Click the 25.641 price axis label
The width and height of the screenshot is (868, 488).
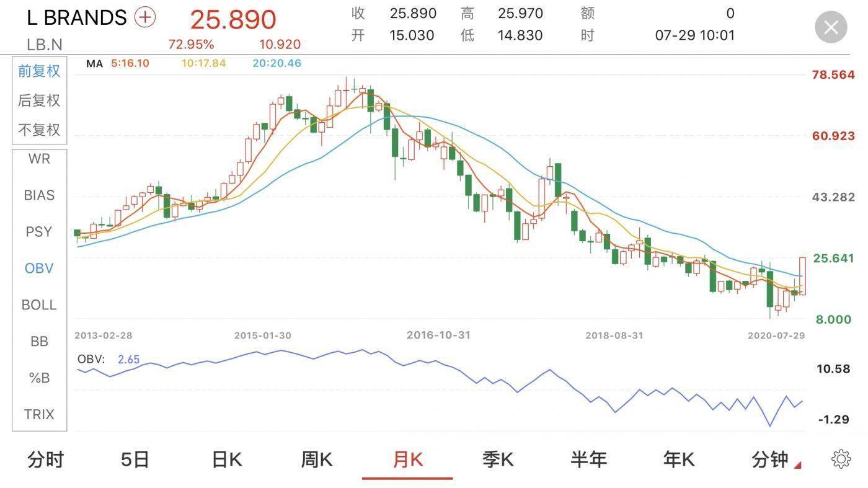(x=833, y=258)
